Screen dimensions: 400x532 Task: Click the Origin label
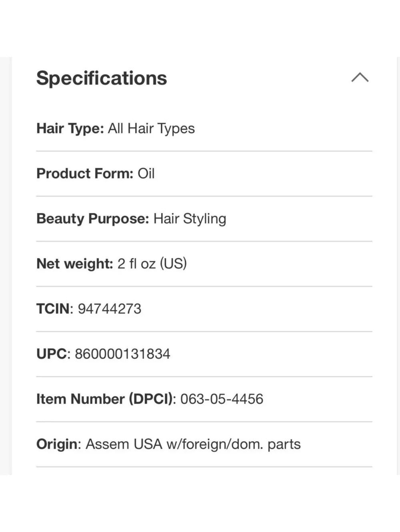pyautogui.click(x=59, y=444)
